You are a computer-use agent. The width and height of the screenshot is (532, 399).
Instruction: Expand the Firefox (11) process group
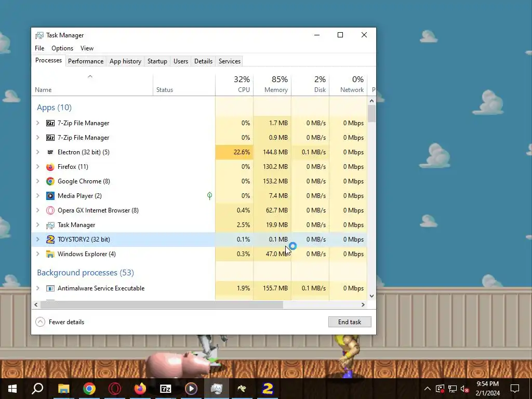click(37, 167)
